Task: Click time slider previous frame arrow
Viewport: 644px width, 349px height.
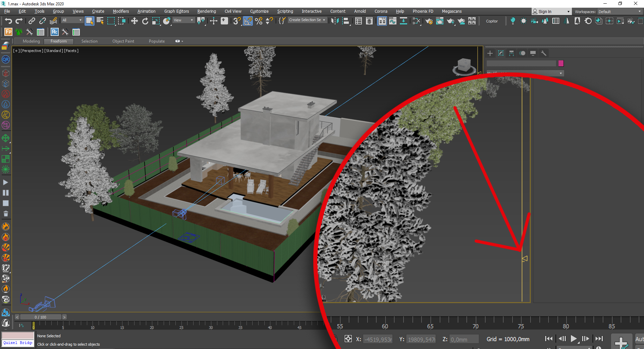Action: pos(17,317)
